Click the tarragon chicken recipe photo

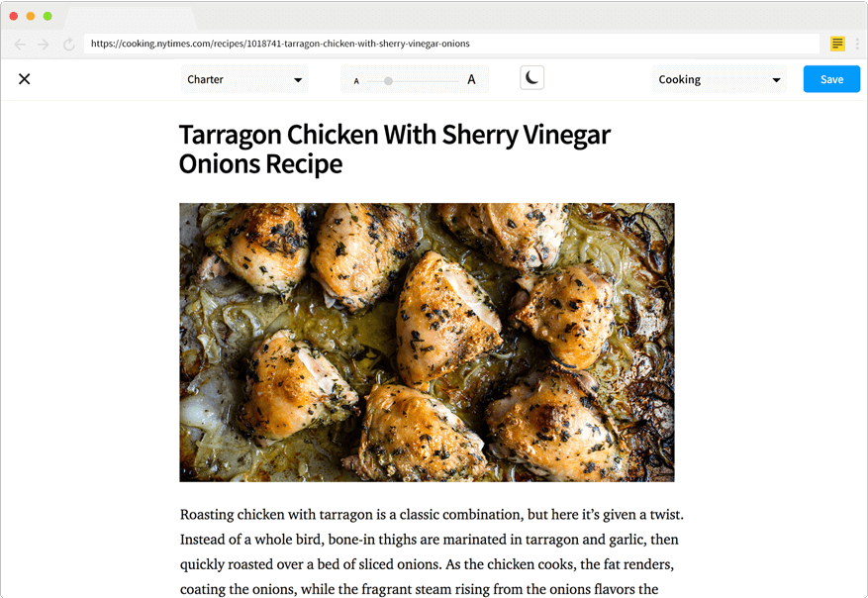pyautogui.click(x=427, y=343)
